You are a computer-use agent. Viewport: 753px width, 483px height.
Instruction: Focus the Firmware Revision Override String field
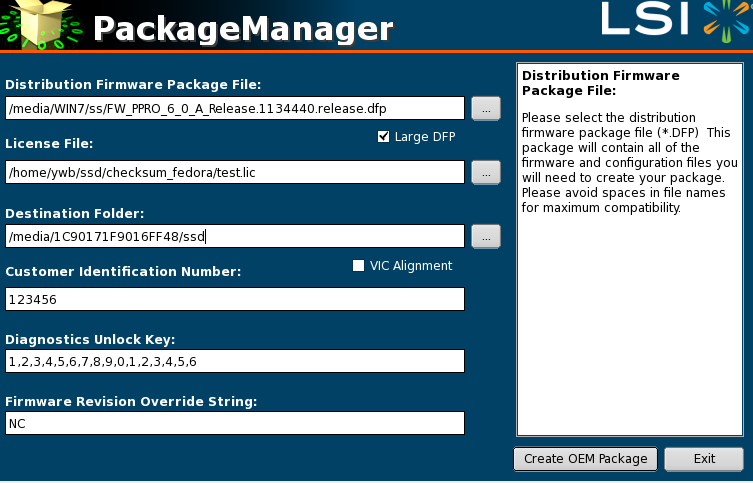click(235, 423)
